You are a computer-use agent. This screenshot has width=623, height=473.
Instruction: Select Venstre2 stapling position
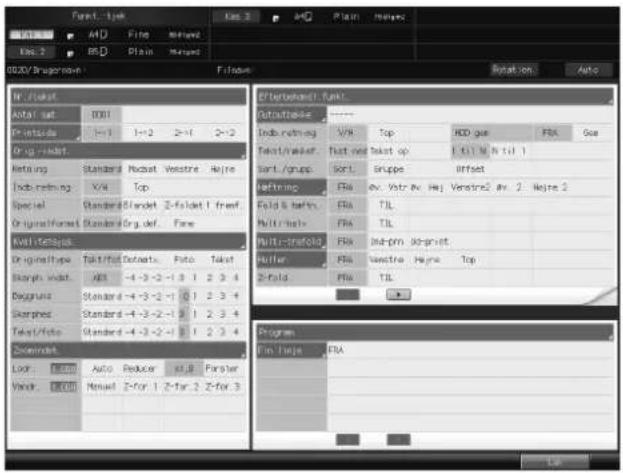pos(471,187)
